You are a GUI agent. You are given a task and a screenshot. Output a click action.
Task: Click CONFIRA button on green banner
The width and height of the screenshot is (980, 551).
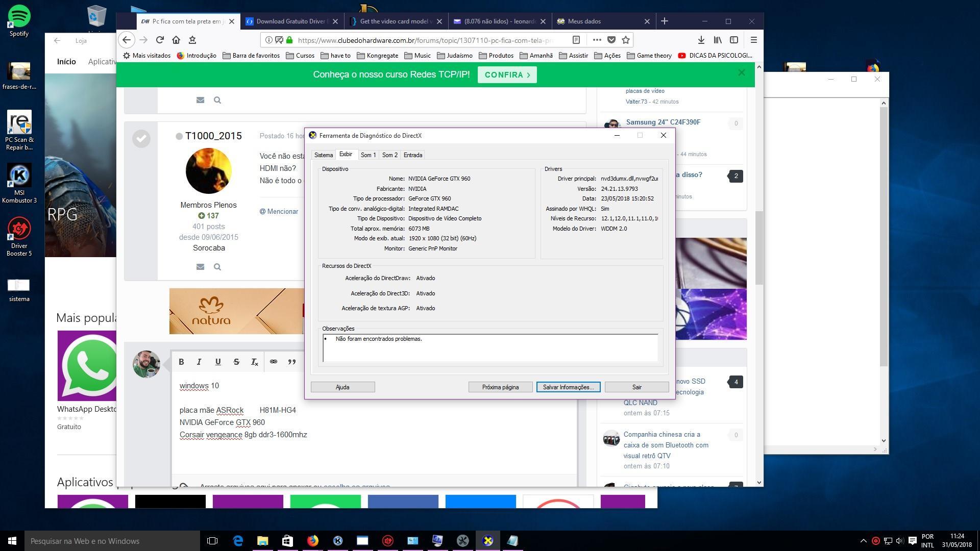pos(507,74)
